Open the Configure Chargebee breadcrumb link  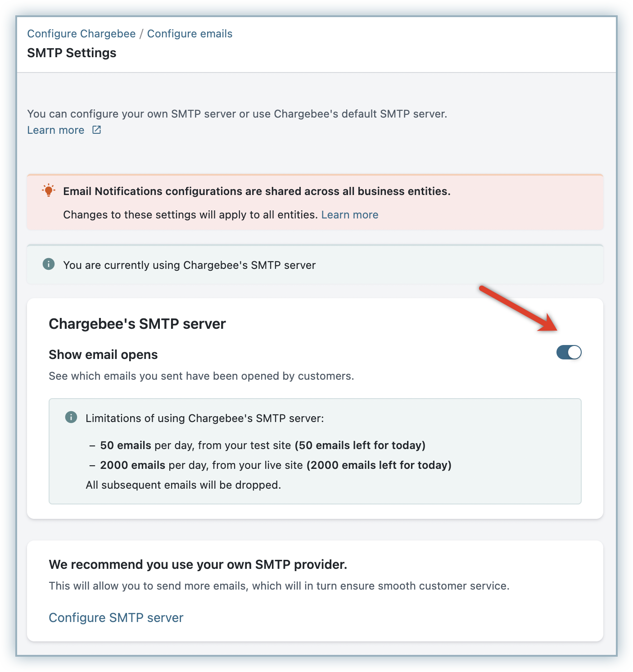[x=81, y=34]
